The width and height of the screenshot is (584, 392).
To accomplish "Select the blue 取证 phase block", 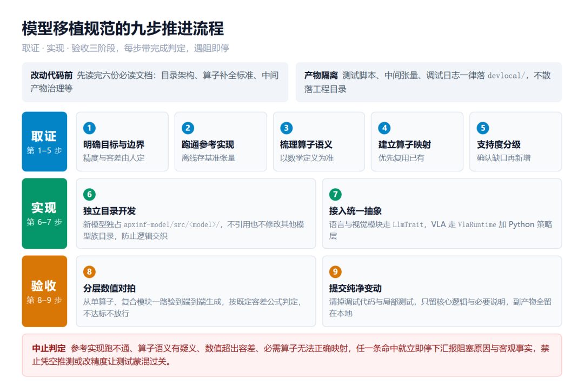I will coord(44,142).
